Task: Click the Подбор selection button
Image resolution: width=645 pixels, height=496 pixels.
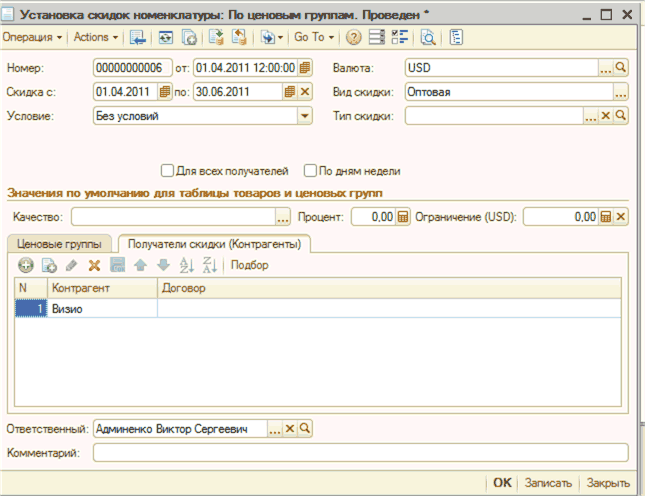Action: pyautogui.click(x=249, y=265)
